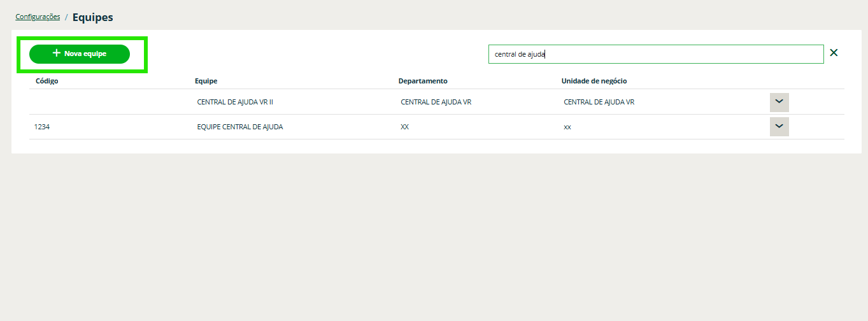Viewport: 868px width, 321px height.
Task: Select team name CENTRAL DE AJUDA VR II
Action: click(x=235, y=102)
